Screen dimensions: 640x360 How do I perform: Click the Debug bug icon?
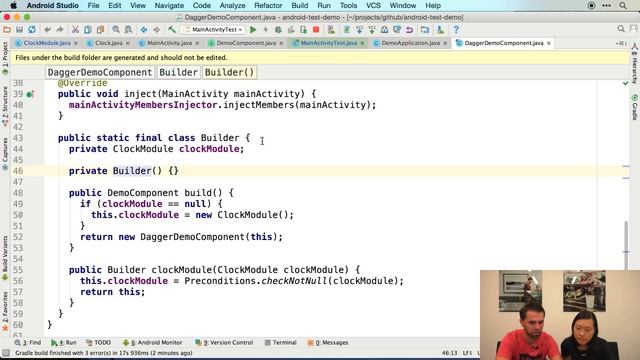point(278,29)
